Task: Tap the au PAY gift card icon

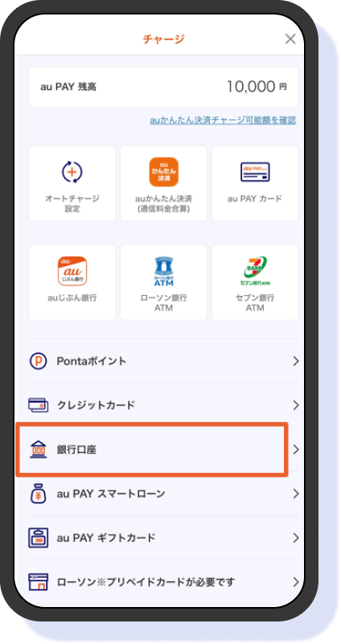Action: pos(39,538)
